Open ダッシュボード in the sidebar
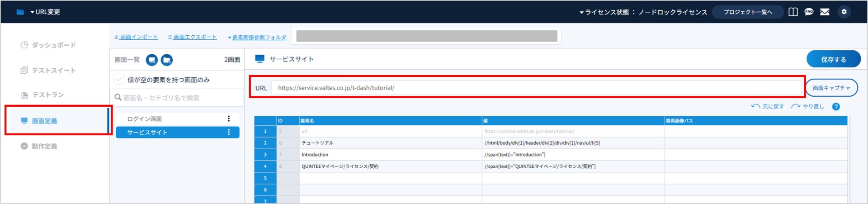Viewport: 868px width, 204px height. [x=53, y=45]
